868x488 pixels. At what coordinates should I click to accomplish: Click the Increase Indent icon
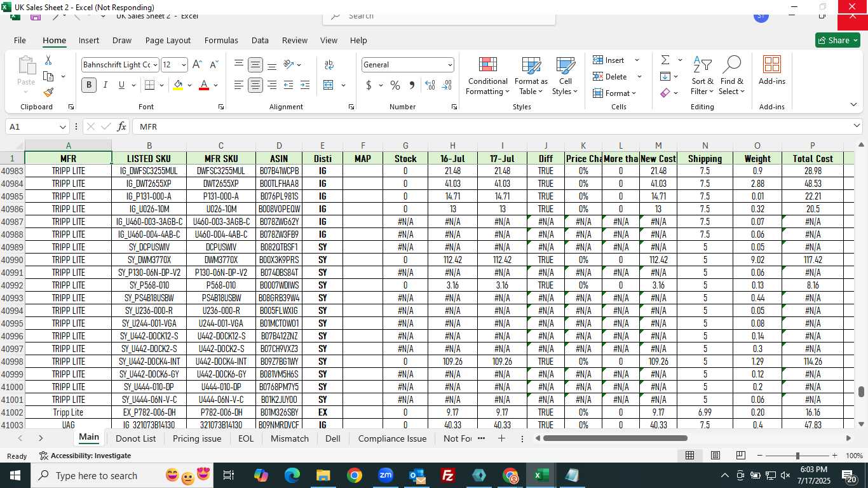(305, 85)
